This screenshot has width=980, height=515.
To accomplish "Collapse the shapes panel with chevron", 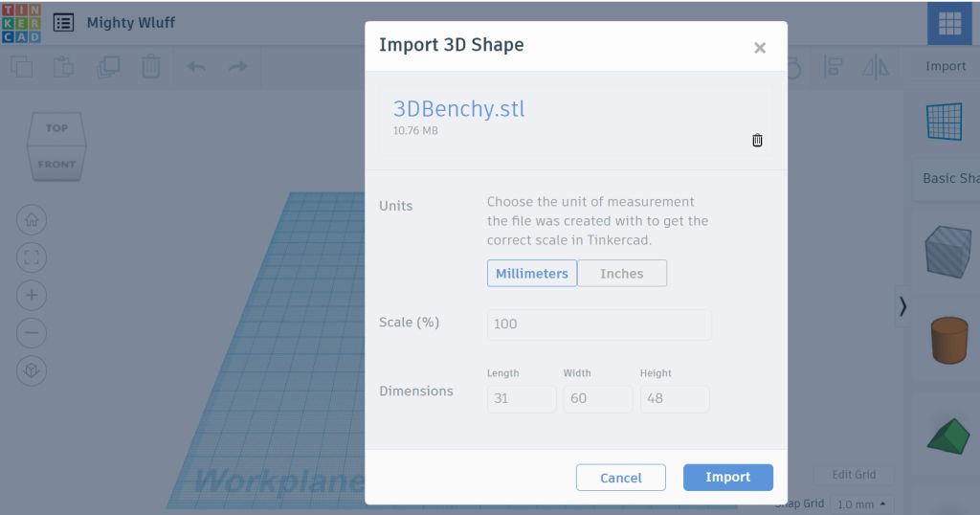I will point(902,306).
